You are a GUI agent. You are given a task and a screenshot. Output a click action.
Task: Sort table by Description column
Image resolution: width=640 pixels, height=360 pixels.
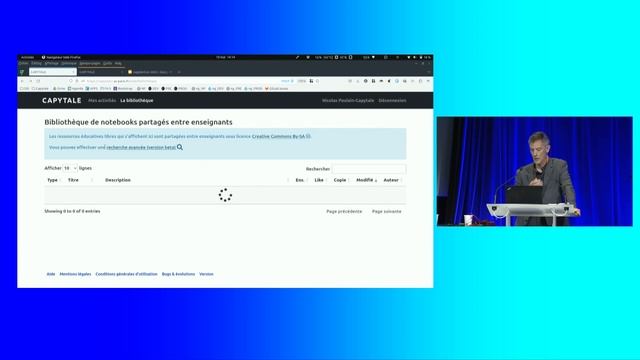[196, 180]
